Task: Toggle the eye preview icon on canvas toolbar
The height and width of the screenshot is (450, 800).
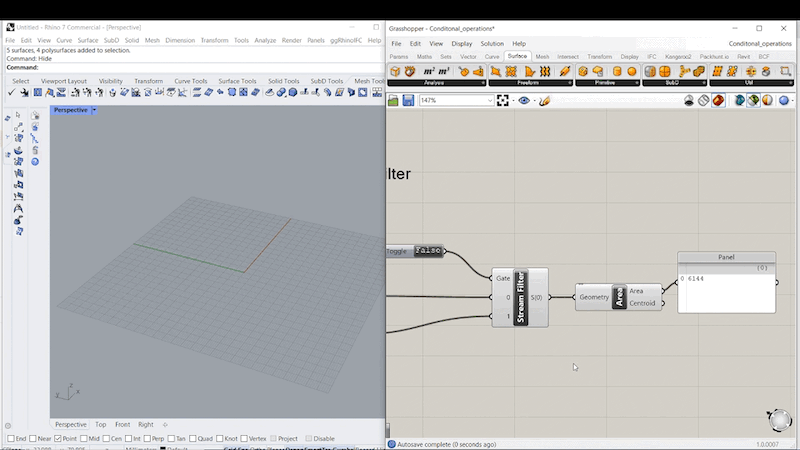Action: pyautogui.click(x=524, y=101)
